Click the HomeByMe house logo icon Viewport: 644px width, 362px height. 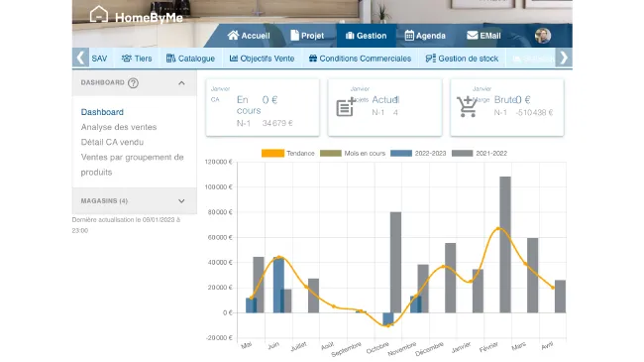[x=99, y=15]
